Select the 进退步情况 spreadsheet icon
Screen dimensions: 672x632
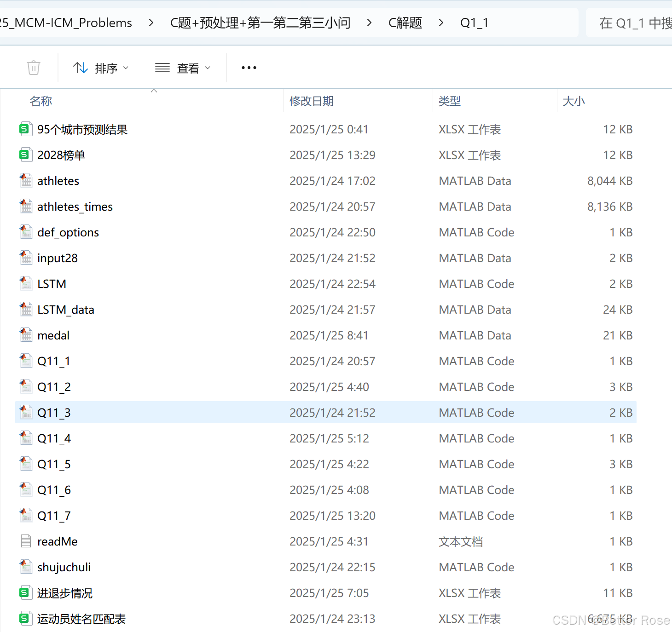click(26, 593)
